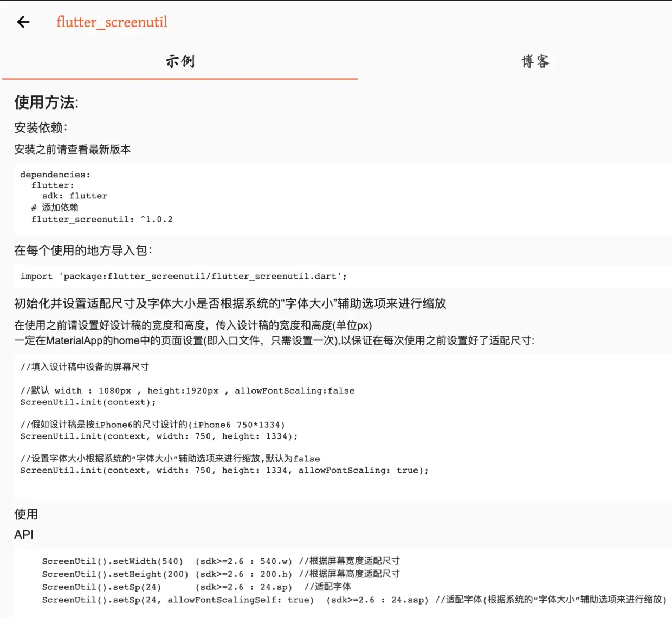Click the ScreenUtil.init(context); code line
Image resolution: width=672 pixels, height=617 pixels.
coord(88,402)
